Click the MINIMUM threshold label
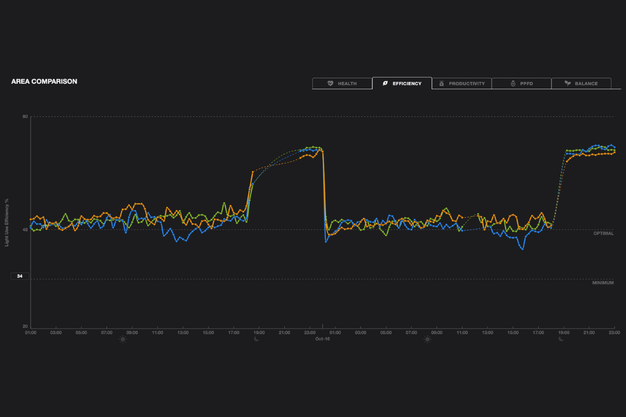The width and height of the screenshot is (626, 417). 602,282
